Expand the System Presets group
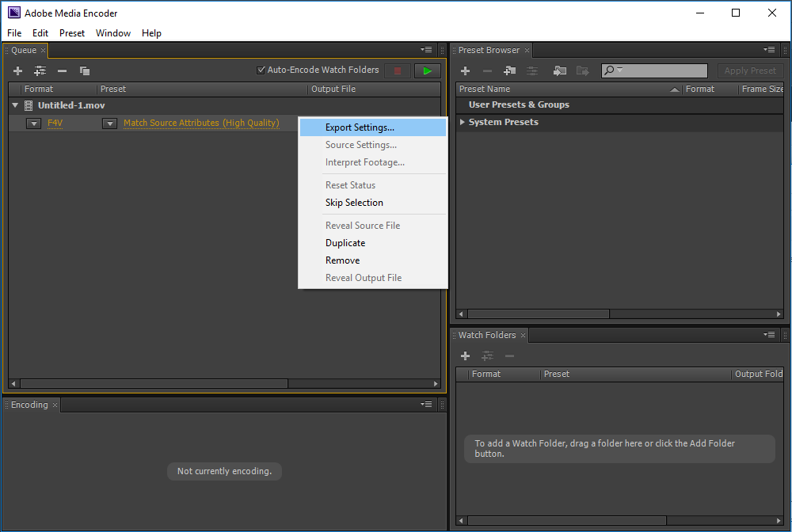The height and width of the screenshot is (532, 792). tap(463, 122)
